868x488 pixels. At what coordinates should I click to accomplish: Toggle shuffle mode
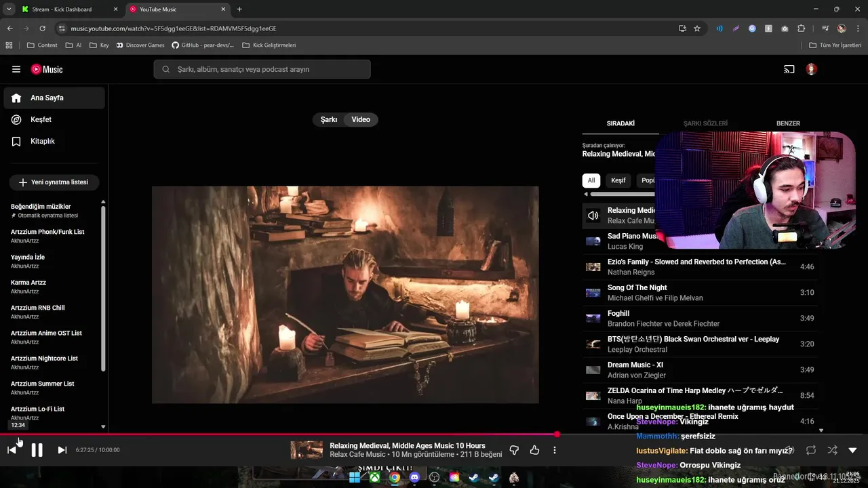832,450
